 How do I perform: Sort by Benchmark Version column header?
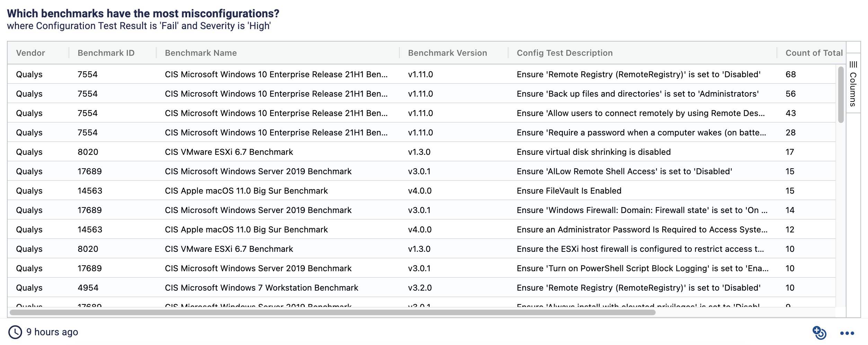448,53
